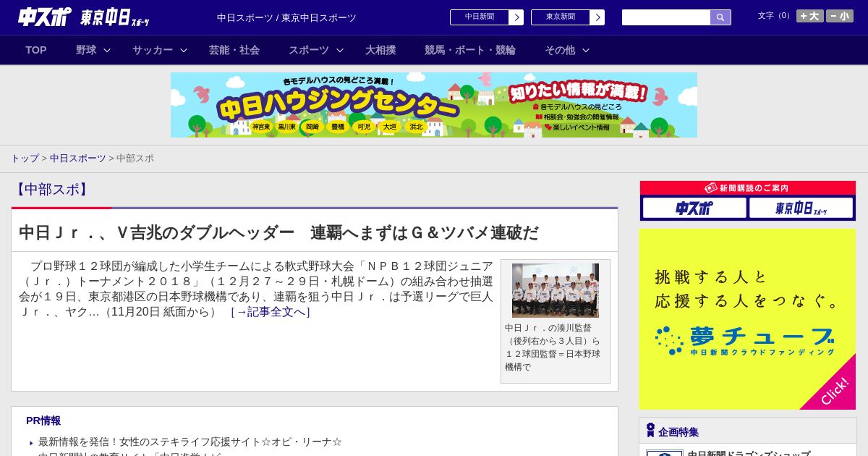
Task: Click ［→記事全文へ］ read-more link
Action: [x=271, y=312]
